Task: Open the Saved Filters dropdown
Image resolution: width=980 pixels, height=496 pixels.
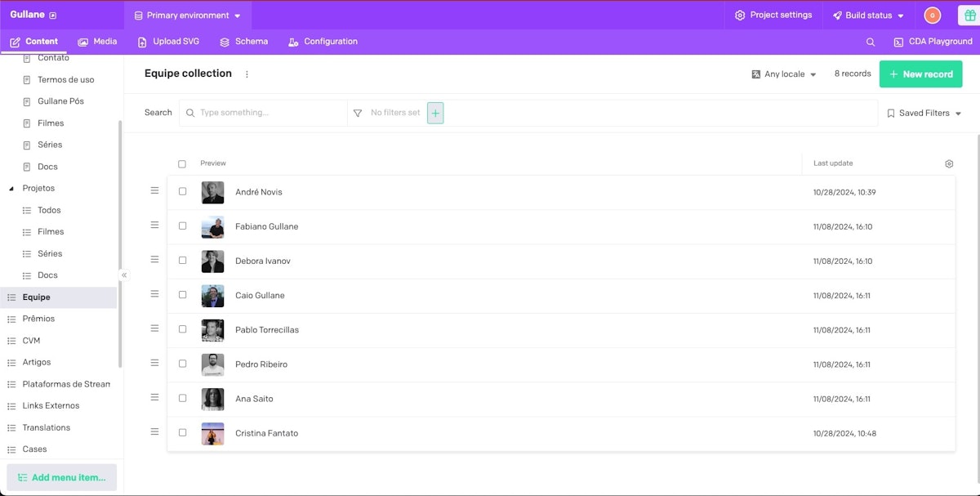Action: click(x=924, y=114)
